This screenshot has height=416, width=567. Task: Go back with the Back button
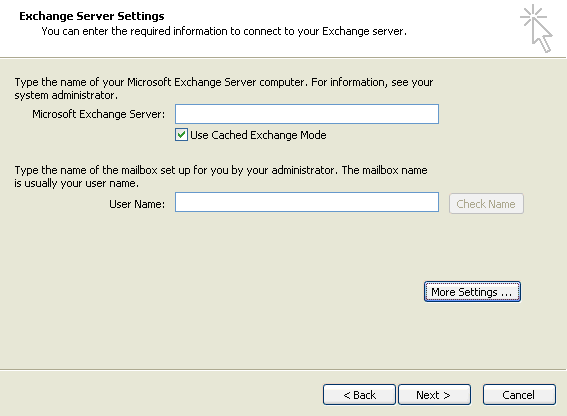(x=359, y=395)
